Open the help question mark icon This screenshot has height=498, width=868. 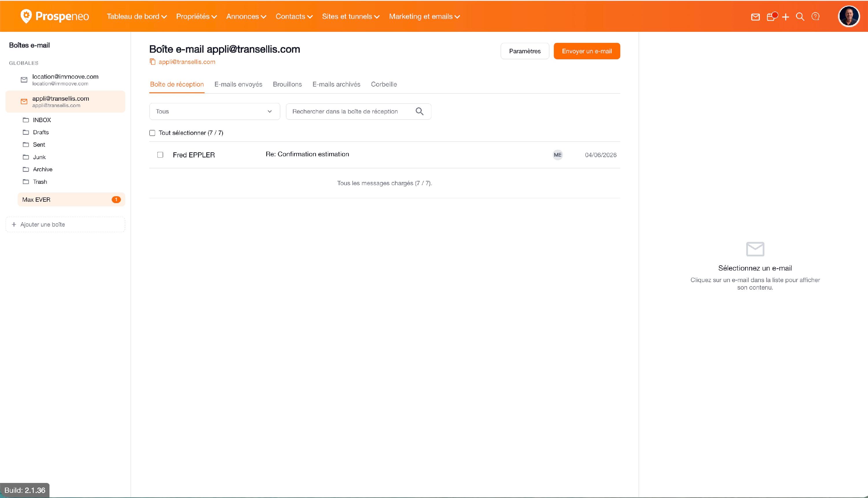(815, 16)
